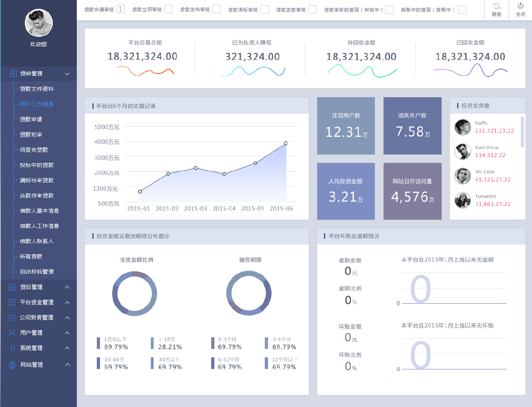Click the 贷款申请审核 count box showing 1
The height and width of the screenshot is (407, 532).
click(120, 9)
